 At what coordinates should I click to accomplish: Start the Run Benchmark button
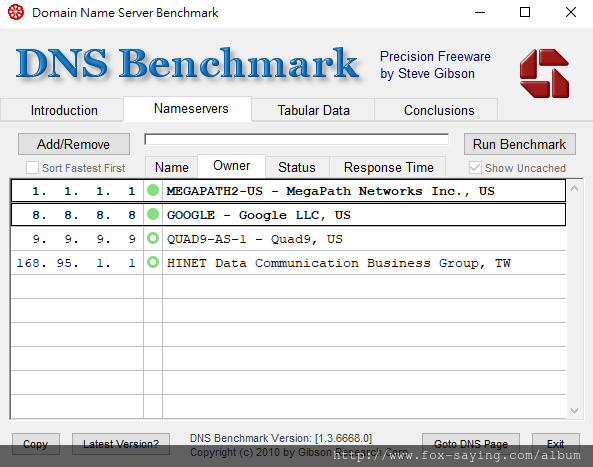(x=520, y=144)
